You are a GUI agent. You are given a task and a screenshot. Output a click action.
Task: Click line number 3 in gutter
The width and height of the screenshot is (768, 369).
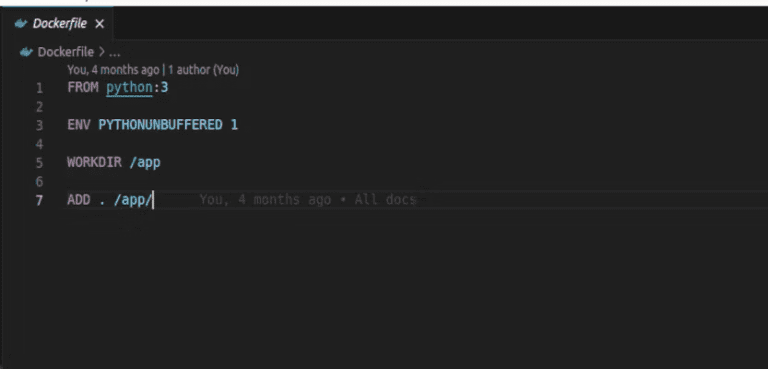(x=39, y=125)
